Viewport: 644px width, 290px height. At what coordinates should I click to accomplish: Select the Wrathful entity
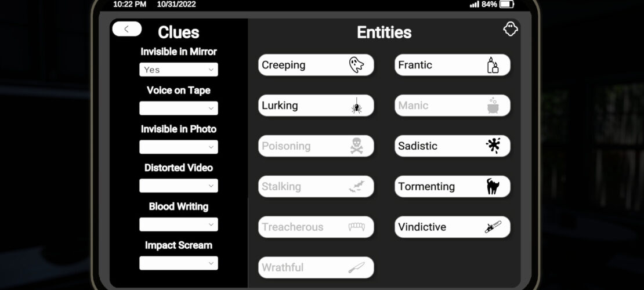point(316,267)
